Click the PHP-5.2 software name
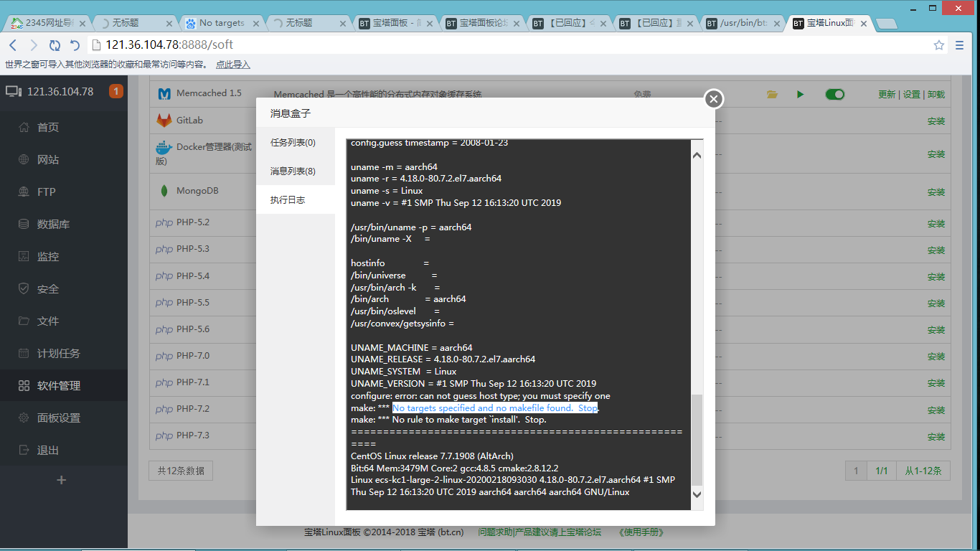This screenshot has height=551, width=980. pyautogui.click(x=193, y=222)
